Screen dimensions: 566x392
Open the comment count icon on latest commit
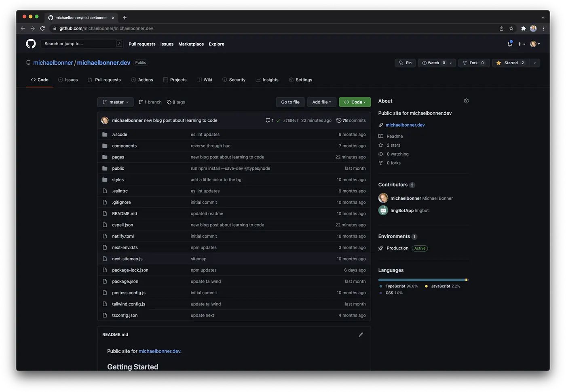click(x=268, y=120)
